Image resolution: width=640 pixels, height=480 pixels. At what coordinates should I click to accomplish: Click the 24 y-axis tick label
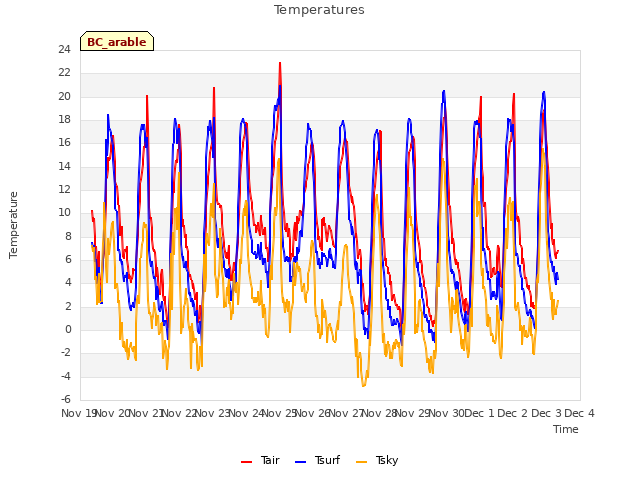coord(64,49)
